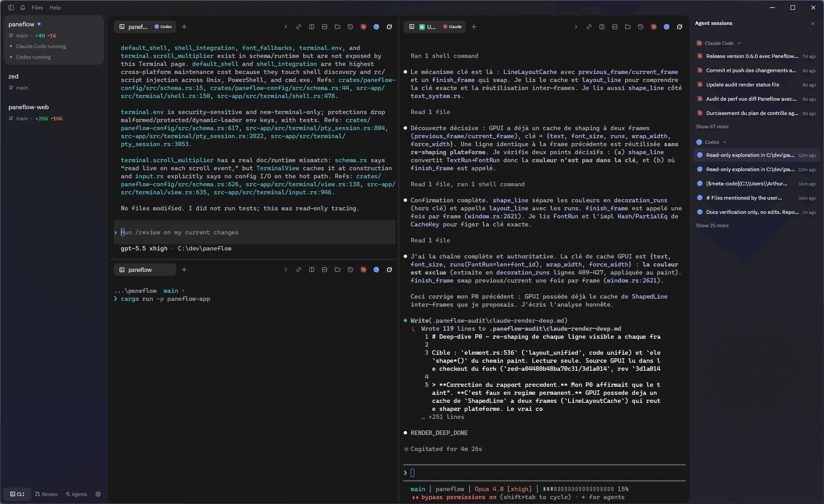Open session 'Audit de perf vue diff Paneflow avec...'
824x504 pixels.
click(756, 99)
